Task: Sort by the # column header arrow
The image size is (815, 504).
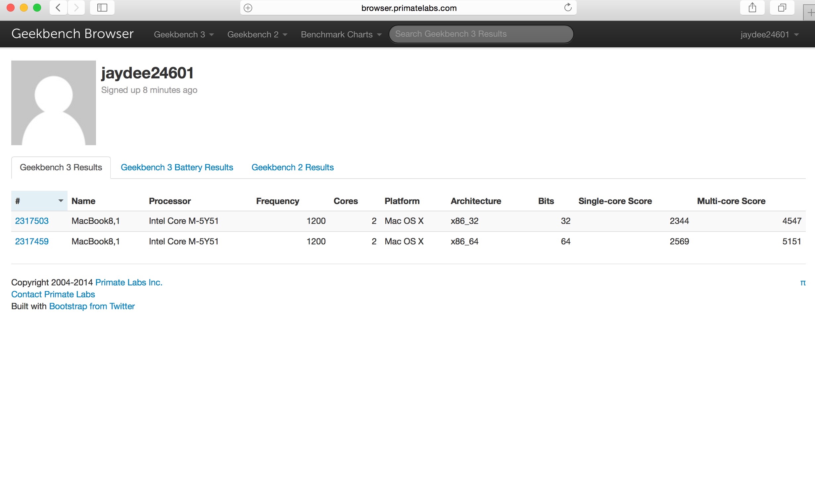Action: [60, 201]
